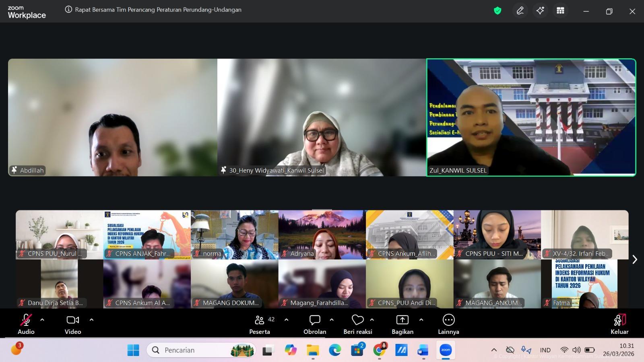
Task: Open the gallery view layout grid icon
Action: point(560,11)
